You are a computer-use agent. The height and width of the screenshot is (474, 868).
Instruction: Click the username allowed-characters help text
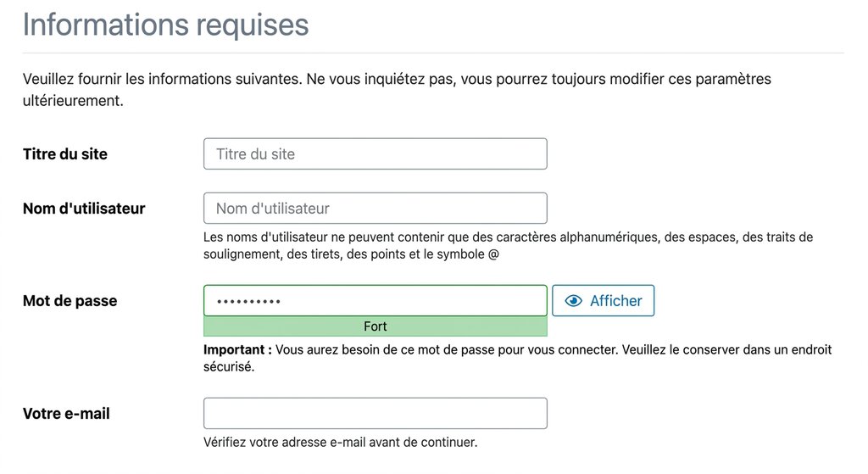tap(508, 245)
